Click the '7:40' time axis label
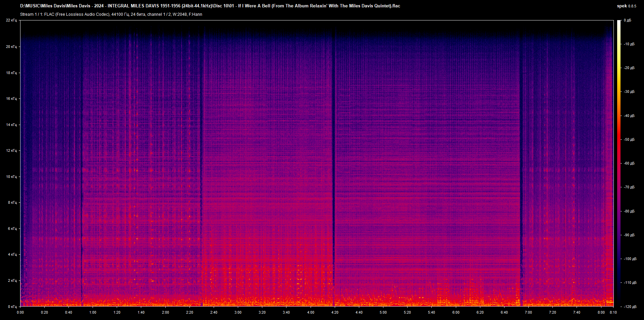The image size is (644, 320). [577, 312]
